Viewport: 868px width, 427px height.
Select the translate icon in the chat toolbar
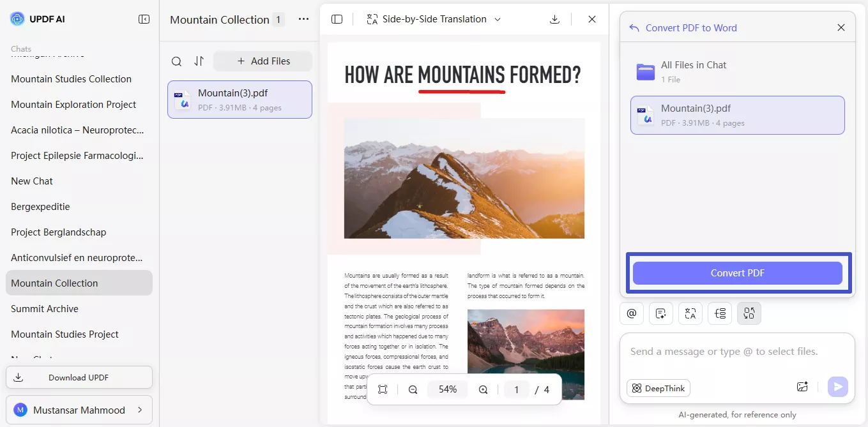pos(690,313)
